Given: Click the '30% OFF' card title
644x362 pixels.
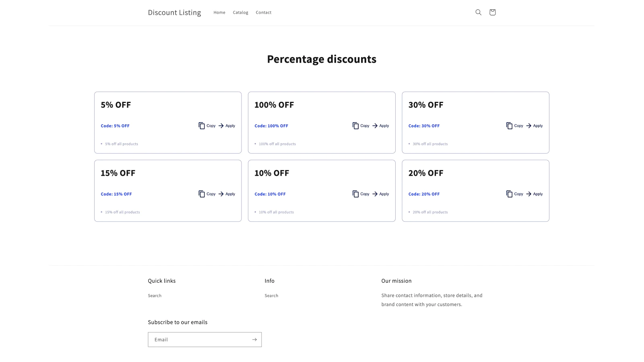Looking at the screenshot, I should pos(426,105).
